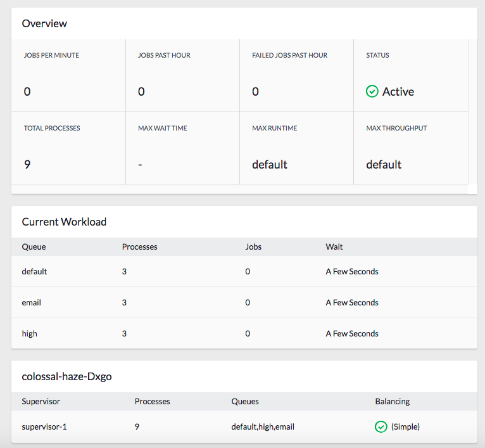This screenshot has height=448, width=485.
Task: Select the email queue name
Action: [x=31, y=302]
